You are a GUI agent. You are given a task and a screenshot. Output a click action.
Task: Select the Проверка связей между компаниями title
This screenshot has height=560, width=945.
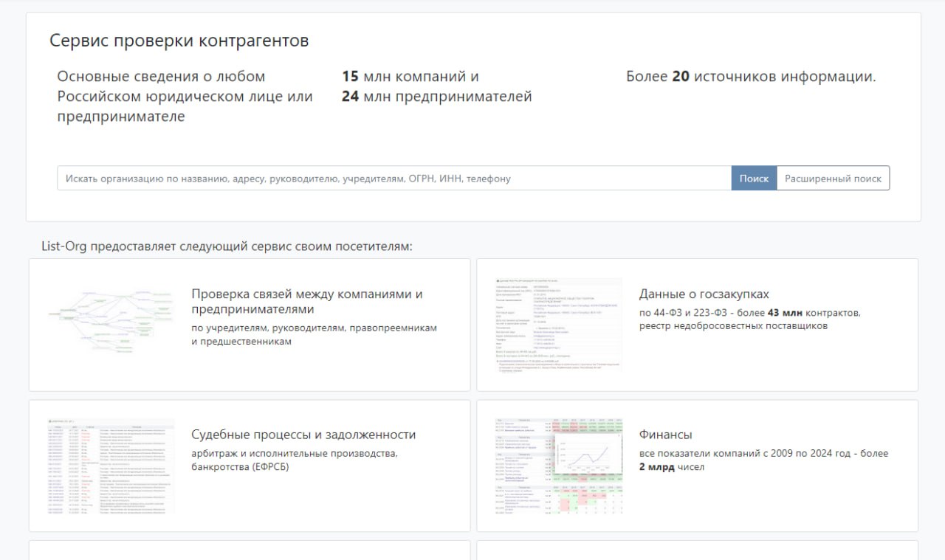click(306, 301)
